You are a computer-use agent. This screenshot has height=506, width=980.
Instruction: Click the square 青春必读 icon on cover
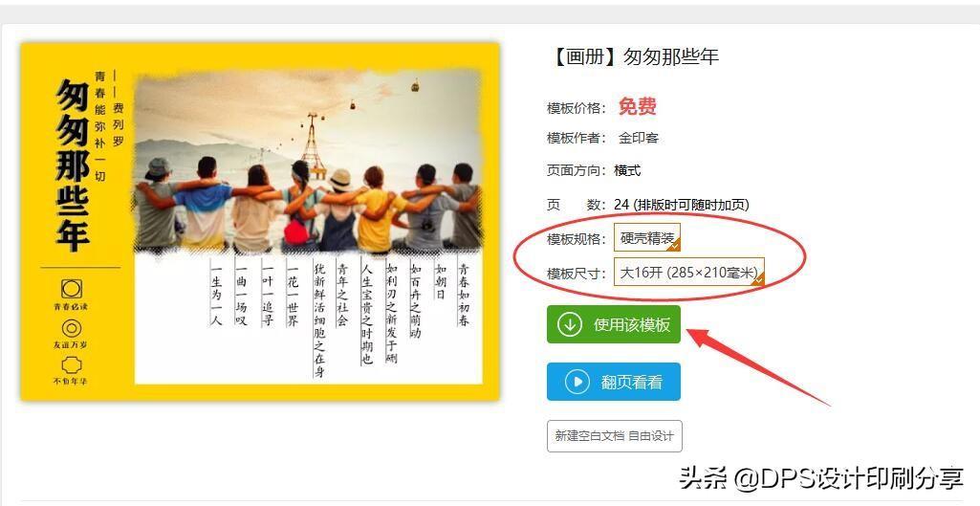[71, 288]
